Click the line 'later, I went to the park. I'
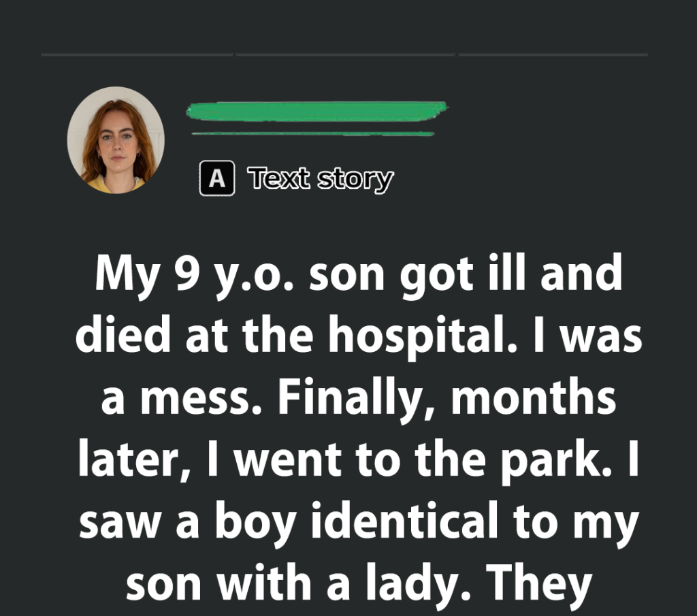This screenshot has width=697, height=616. (358, 461)
